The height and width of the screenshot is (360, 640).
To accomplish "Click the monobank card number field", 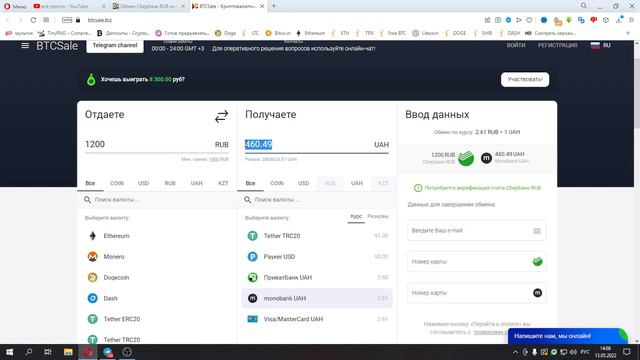I will tap(476, 293).
